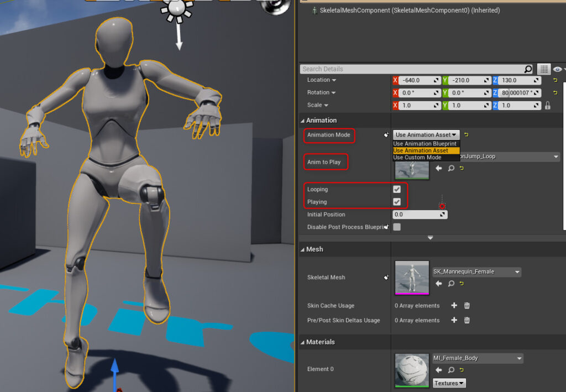Choose Use Animation Blueprint option

[426, 144]
